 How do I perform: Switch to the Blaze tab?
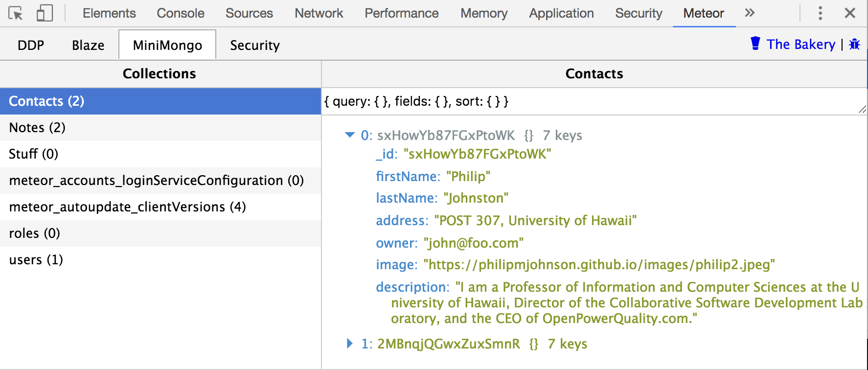(x=88, y=46)
